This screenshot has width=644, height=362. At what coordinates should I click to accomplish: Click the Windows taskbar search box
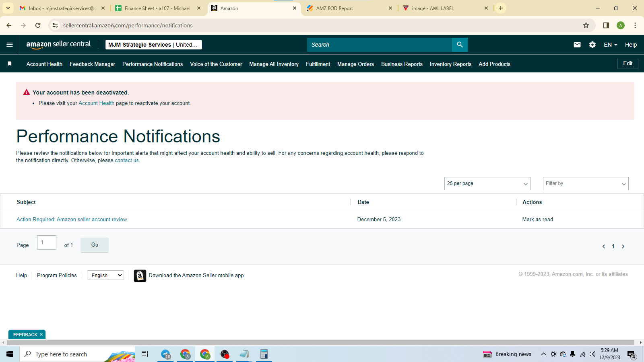77,354
